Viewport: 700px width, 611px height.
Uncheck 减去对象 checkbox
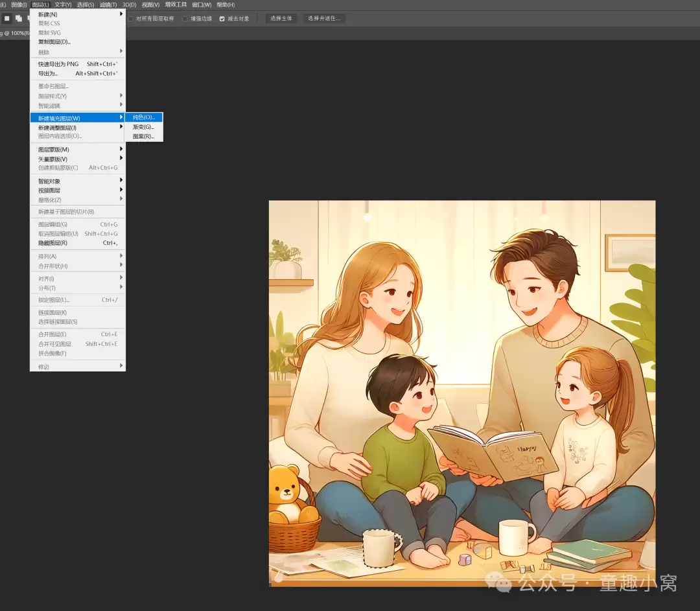(x=222, y=19)
